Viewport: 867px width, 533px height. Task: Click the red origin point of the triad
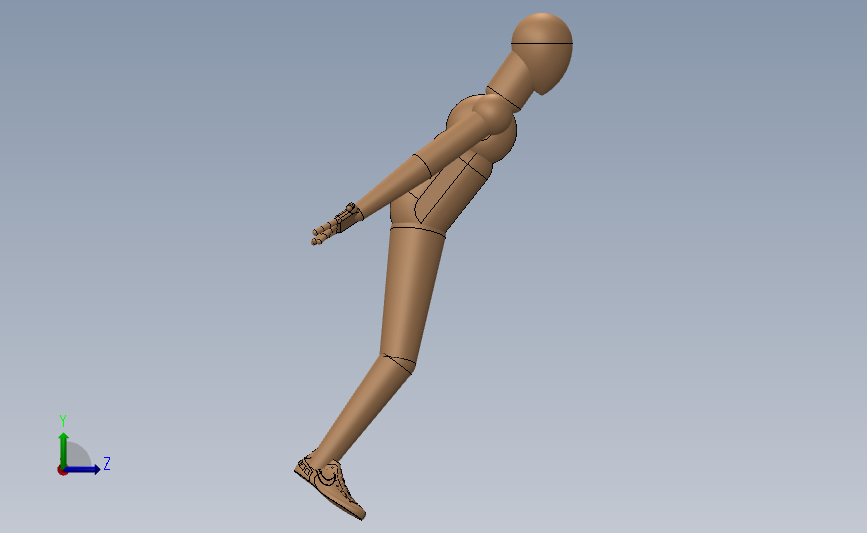click(x=62, y=471)
